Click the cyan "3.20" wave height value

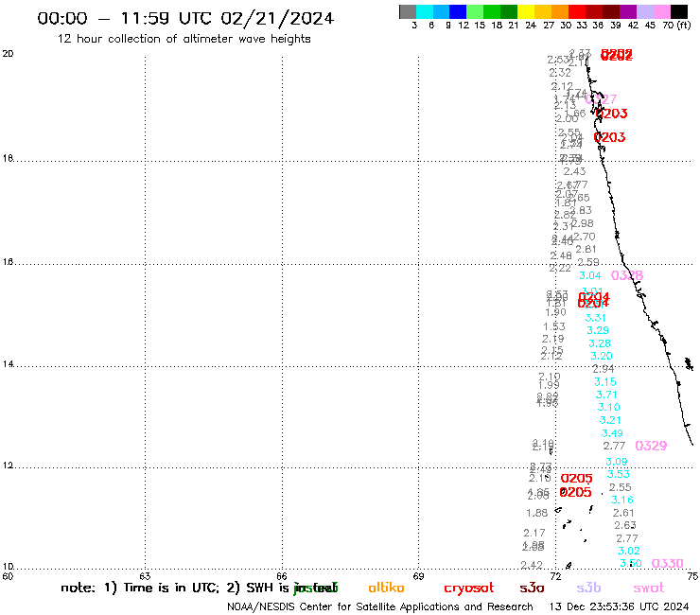point(602,356)
